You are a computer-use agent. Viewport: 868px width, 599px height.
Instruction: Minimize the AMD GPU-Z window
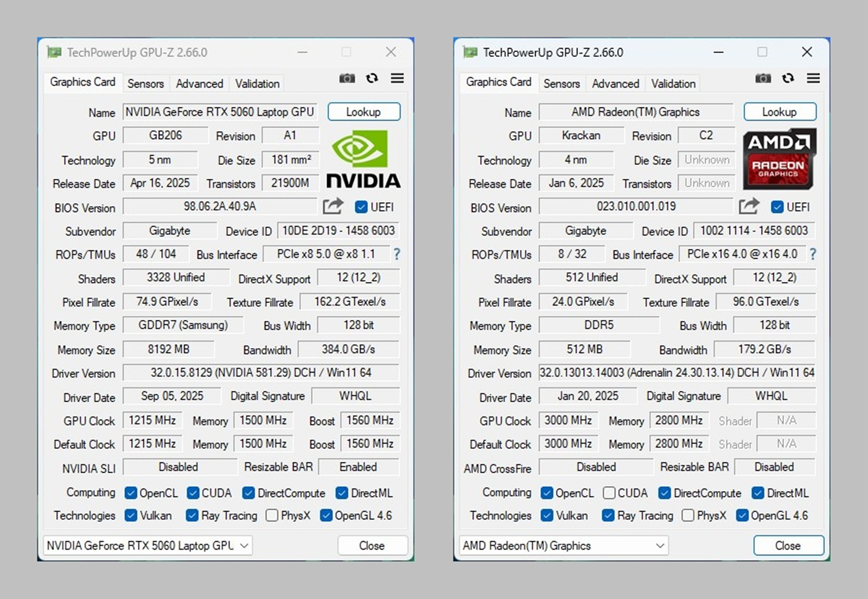pos(718,52)
